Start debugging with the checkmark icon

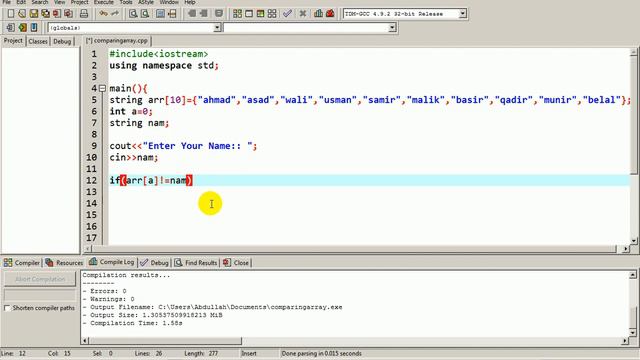[x=287, y=13]
